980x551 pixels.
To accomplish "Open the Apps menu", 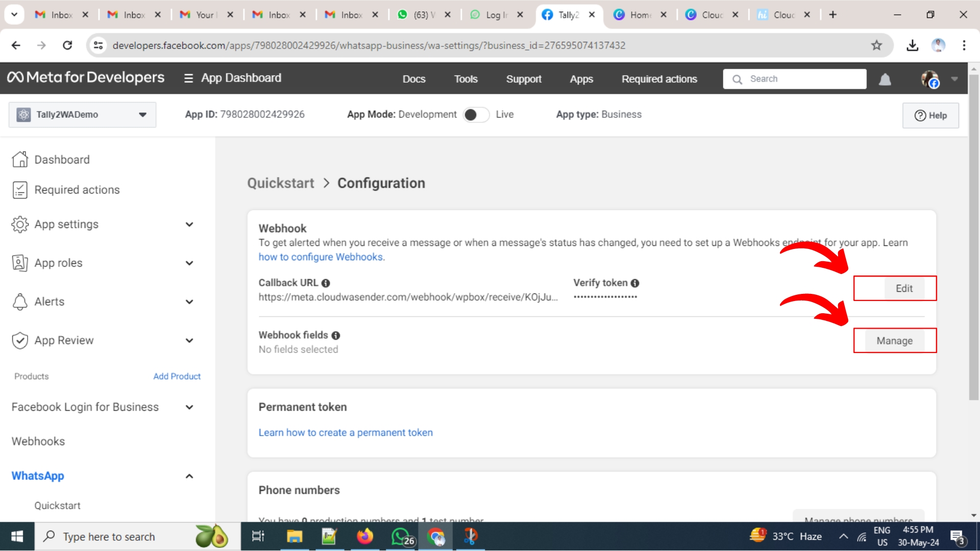I will 581,79.
